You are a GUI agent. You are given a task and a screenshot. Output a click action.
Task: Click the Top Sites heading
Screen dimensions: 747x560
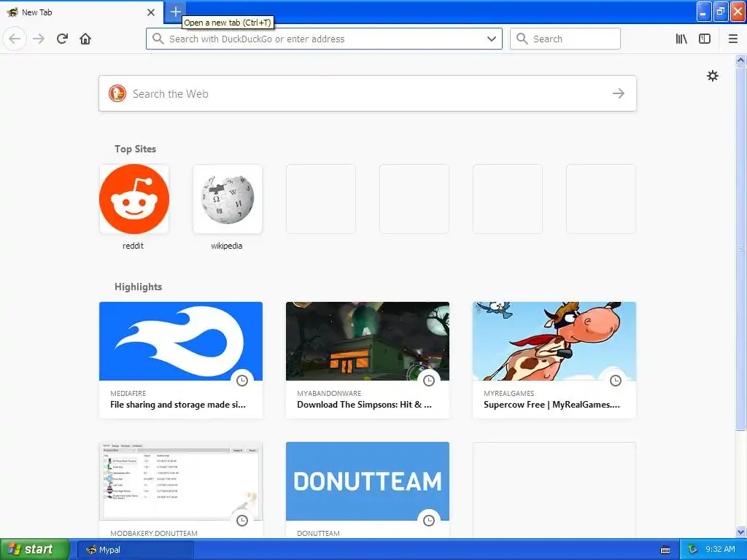tap(135, 149)
